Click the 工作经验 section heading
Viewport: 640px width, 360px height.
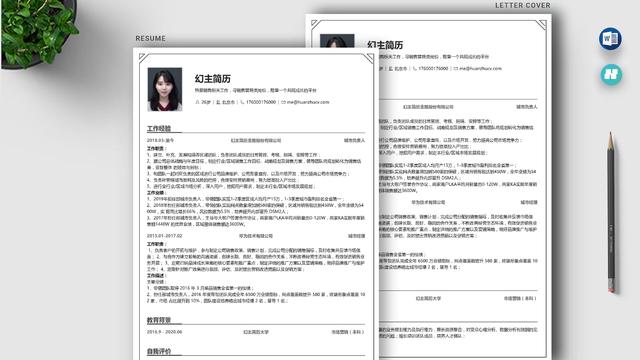(x=159, y=129)
